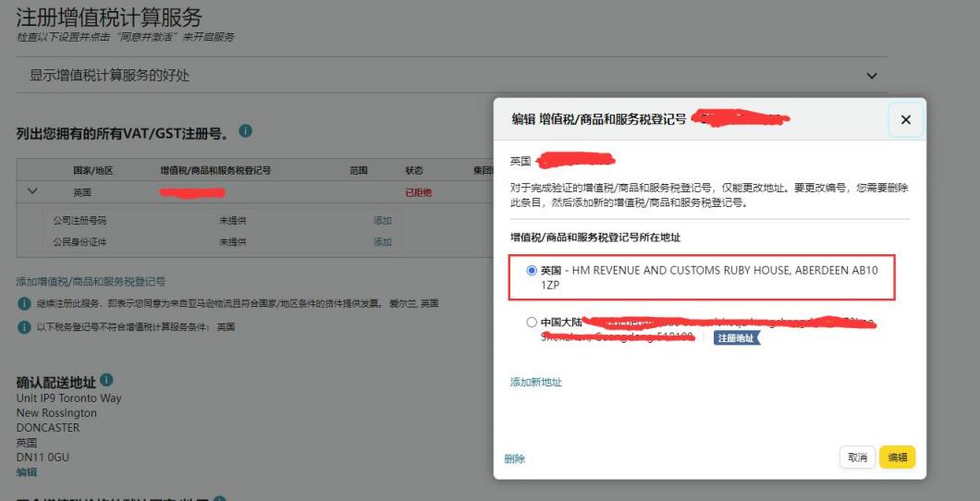The height and width of the screenshot is (501, 980).
Task: Close the edit VAT registration dialog
Action: pyautogui.click(x=906, y=119)
